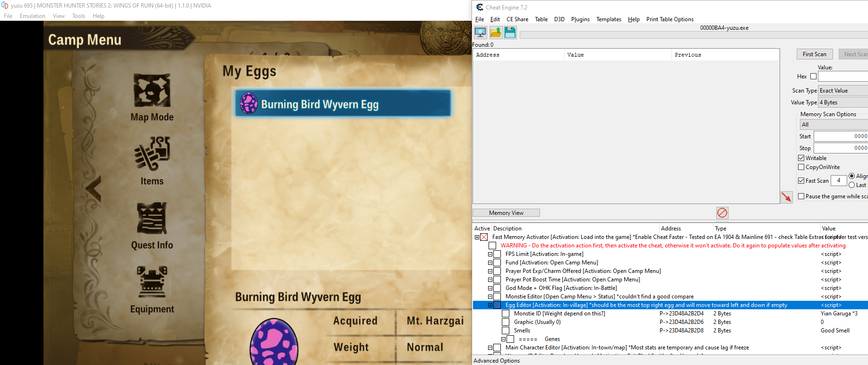Screen dimensions: 868x365
Task: Activate God Mode + OHK Flag checkbox
Action: coord(497,288)
